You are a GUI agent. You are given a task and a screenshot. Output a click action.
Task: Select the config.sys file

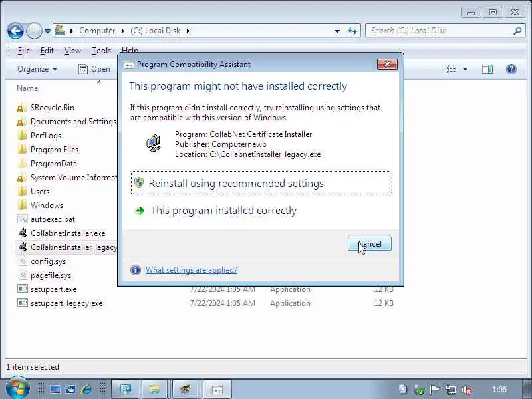(x=48, y=261)
